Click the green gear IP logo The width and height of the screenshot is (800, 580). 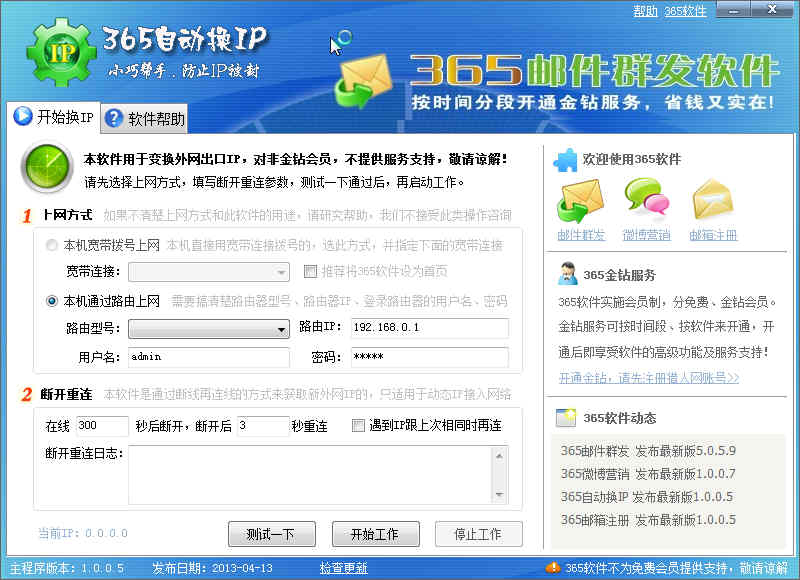[61, 53]
